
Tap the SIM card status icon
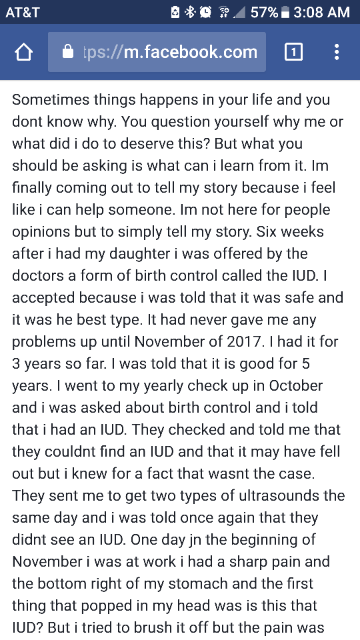point(176,12)
